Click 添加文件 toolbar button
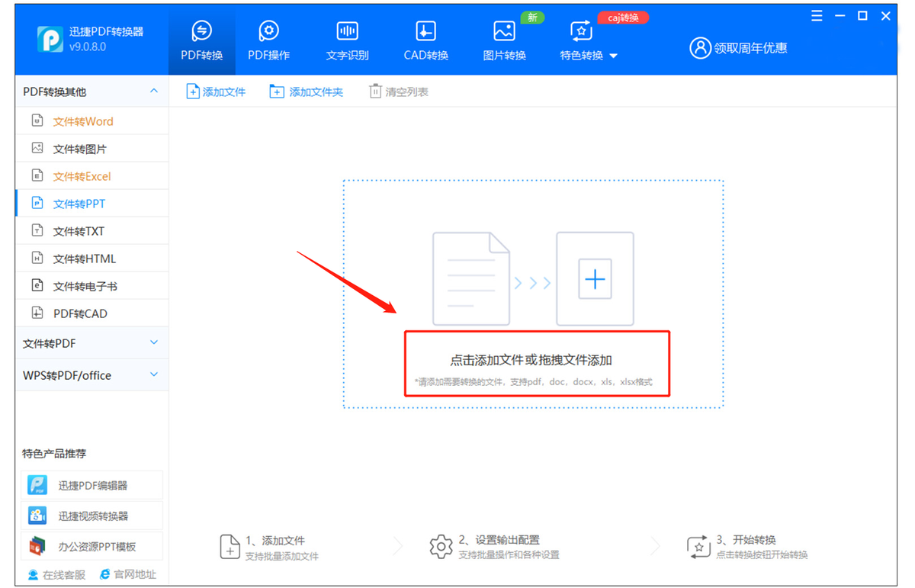The width and height of the screenshot is (915, 588). point(217,92)
